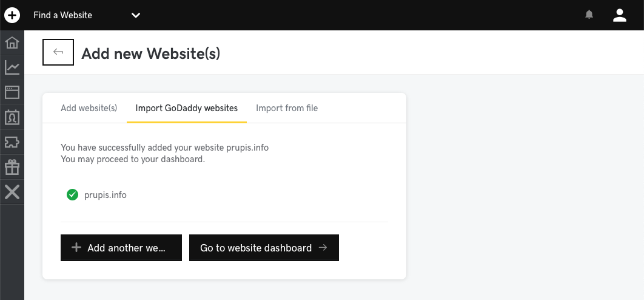This screenshot has width=644, height=300.
Task: Select the browser window icon in sidebar
Action: [12, 92]
